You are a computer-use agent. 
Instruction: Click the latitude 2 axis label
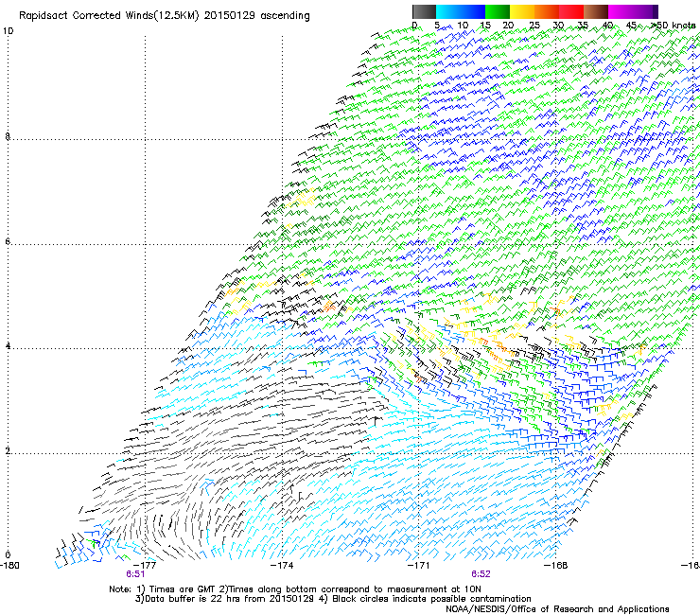(x=8, y=450)
